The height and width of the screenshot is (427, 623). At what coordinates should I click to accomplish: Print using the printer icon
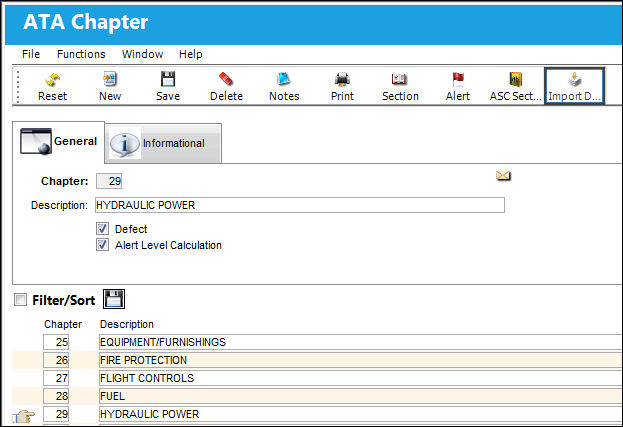coord(342,87)
